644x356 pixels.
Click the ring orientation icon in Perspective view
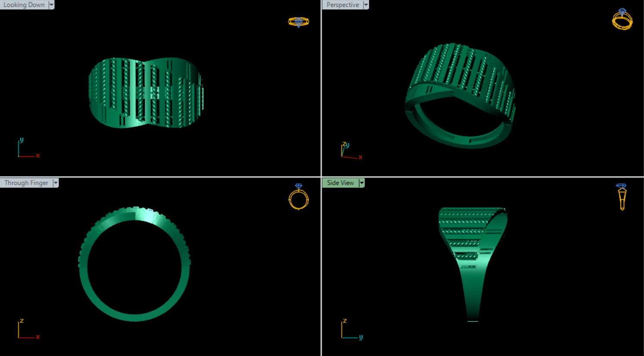[x=622, y=19]
